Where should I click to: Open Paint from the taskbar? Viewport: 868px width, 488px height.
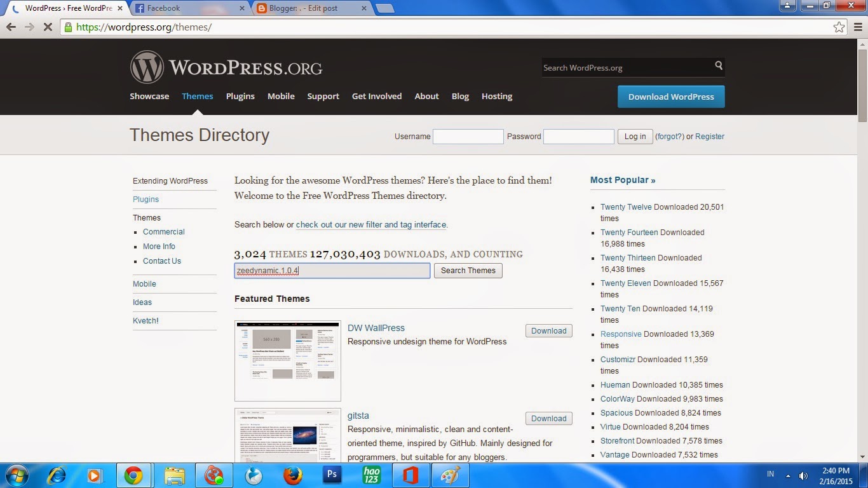[x=450, y=475]
